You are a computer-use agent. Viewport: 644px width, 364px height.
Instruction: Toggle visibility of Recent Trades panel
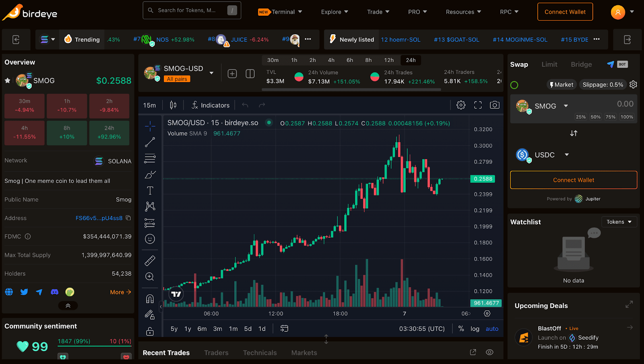pos(489,352)
